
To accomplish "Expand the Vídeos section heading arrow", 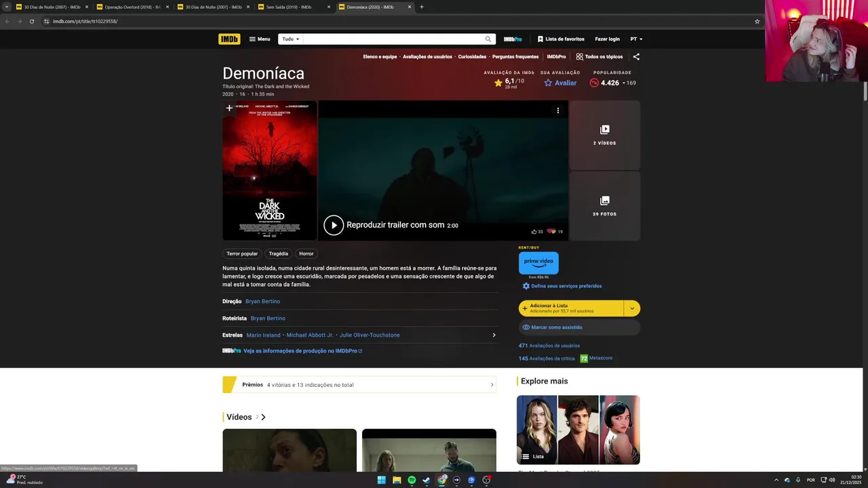I will point(263,417).
